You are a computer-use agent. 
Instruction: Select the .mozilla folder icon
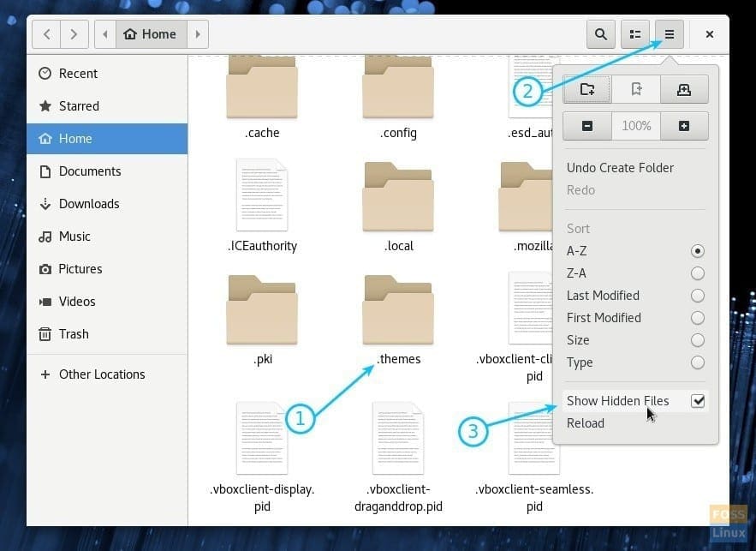coord(526,197)
